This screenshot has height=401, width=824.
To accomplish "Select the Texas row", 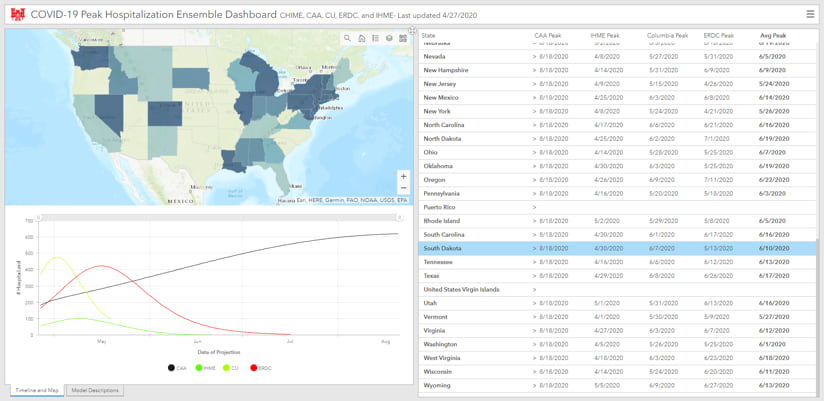I will (x=617, y=275).
